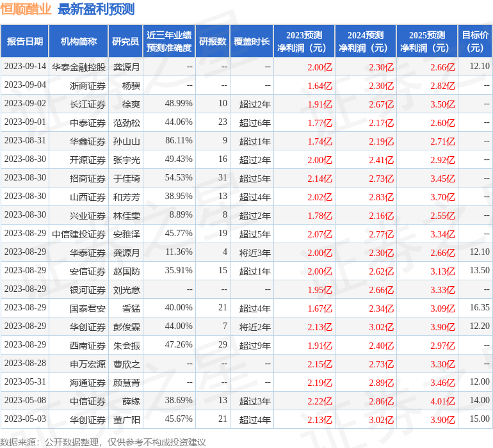Viewport: 493px width, 448px height.
Task: Select the 研究员 column header
Action: click(x=125, y=41)
